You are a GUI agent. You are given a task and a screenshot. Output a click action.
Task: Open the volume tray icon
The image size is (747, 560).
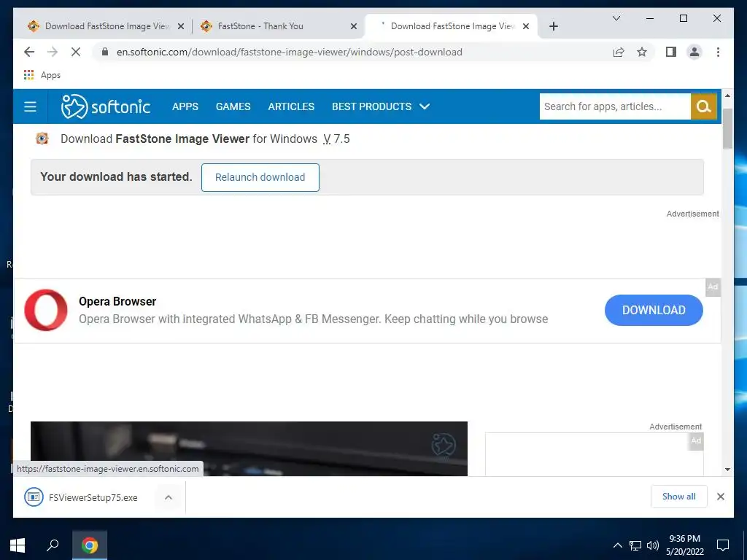pyautogui.click(x=652, y=545)
